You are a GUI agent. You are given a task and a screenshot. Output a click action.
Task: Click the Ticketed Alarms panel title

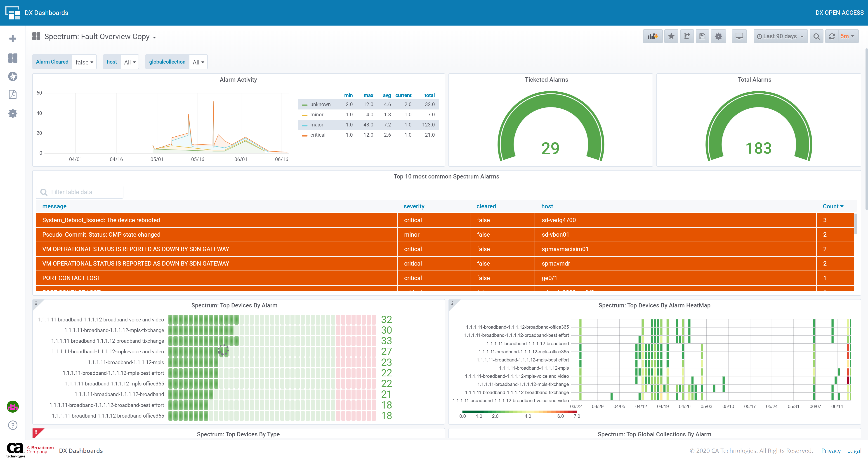(x=546, y=80)
